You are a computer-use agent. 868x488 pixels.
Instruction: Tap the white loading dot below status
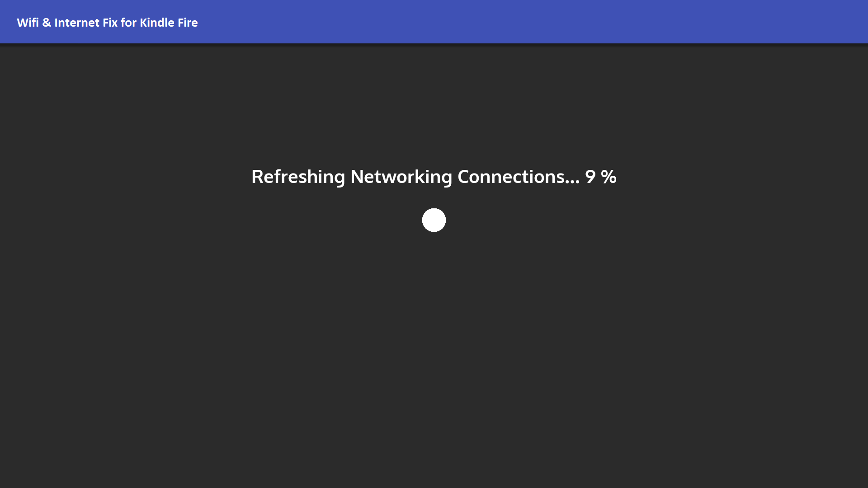pyautogui.click(x=434, y=220)
